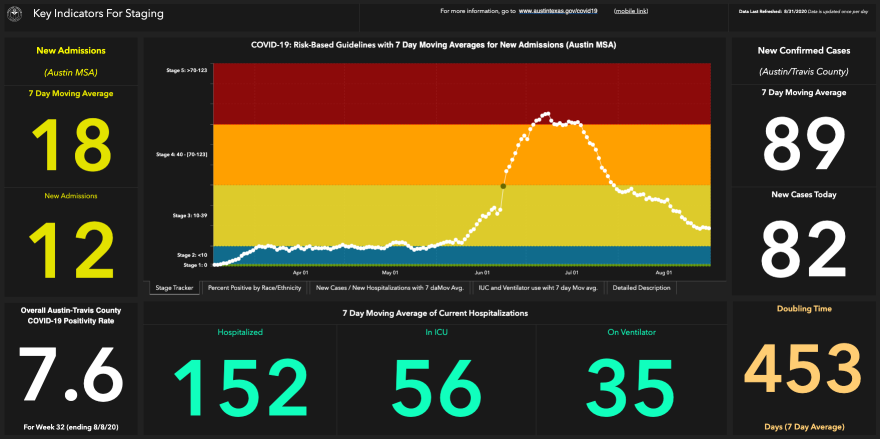Select the Doubling Time value 453
The height and width of the screenshot is (439, 880).
click(805, 372)
